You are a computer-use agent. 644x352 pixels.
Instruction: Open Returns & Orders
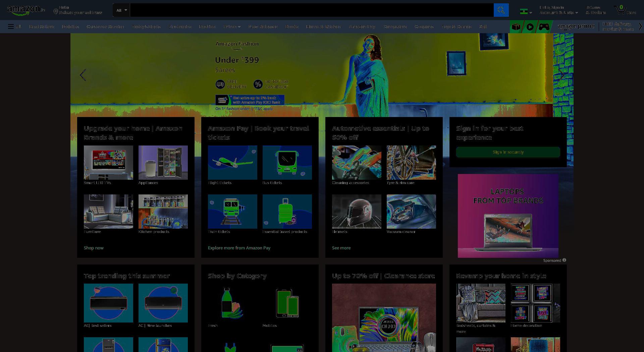(596, 10)
